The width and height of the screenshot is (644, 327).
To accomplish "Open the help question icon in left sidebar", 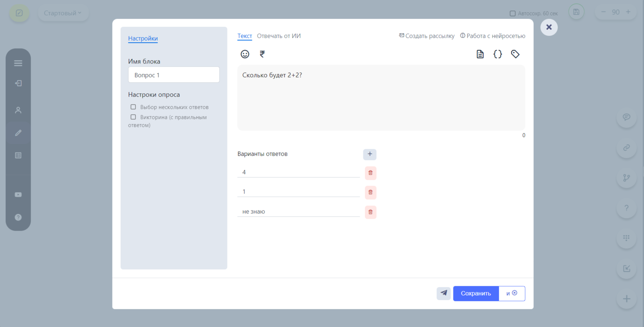I will point(18,217).
